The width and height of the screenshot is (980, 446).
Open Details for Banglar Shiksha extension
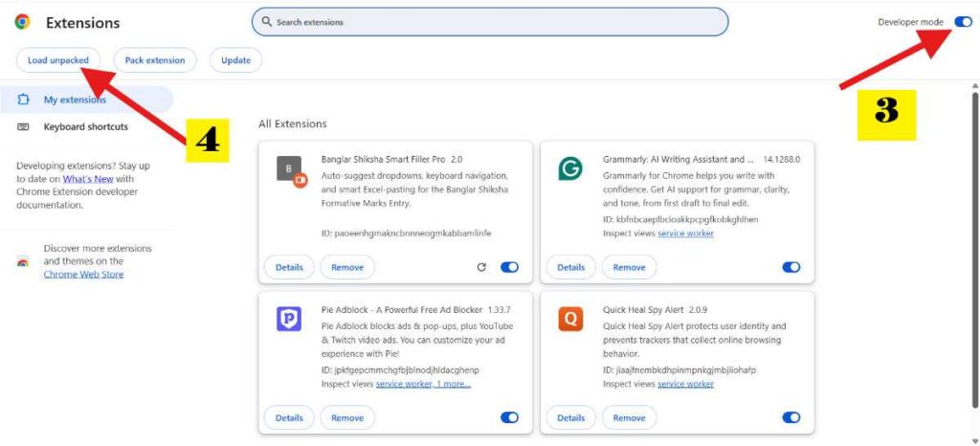point(289,267)
